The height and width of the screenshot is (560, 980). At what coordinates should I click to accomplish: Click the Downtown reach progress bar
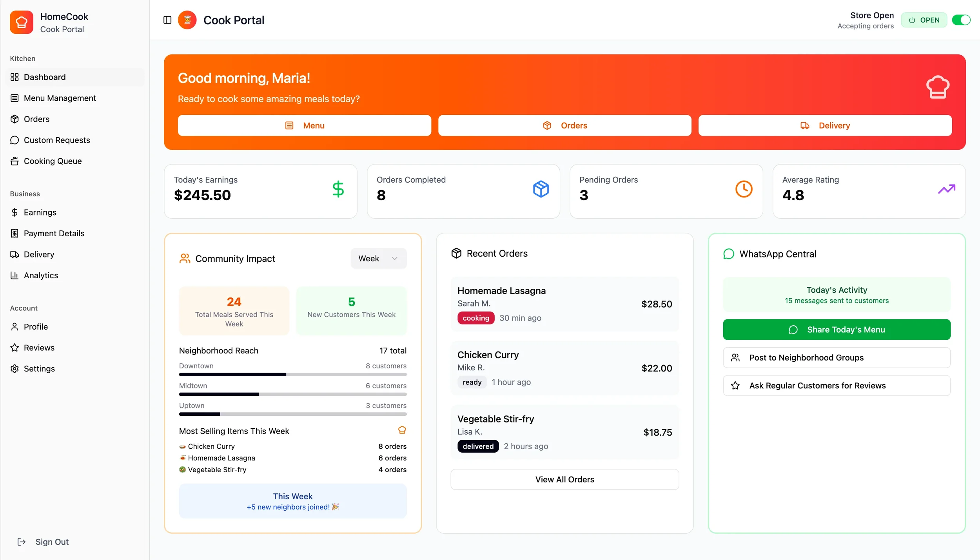pyautogui.click(x=292, y=375)
